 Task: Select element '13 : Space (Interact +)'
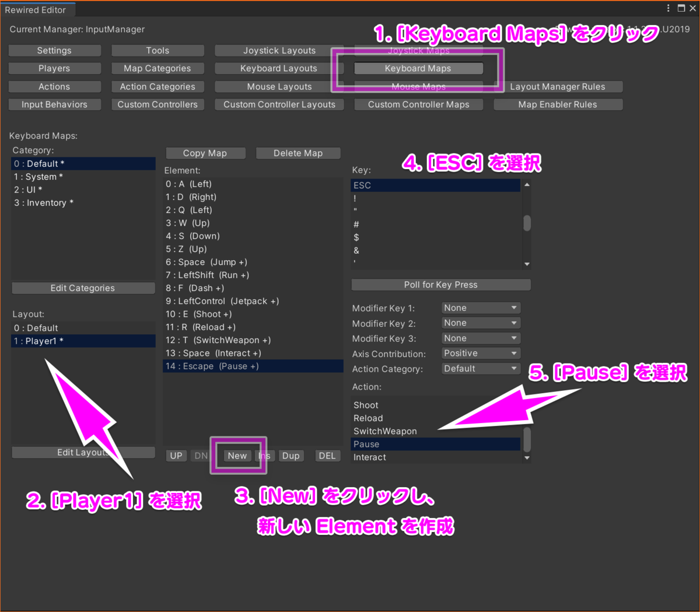pyautogui.click(x=253, y=353)
